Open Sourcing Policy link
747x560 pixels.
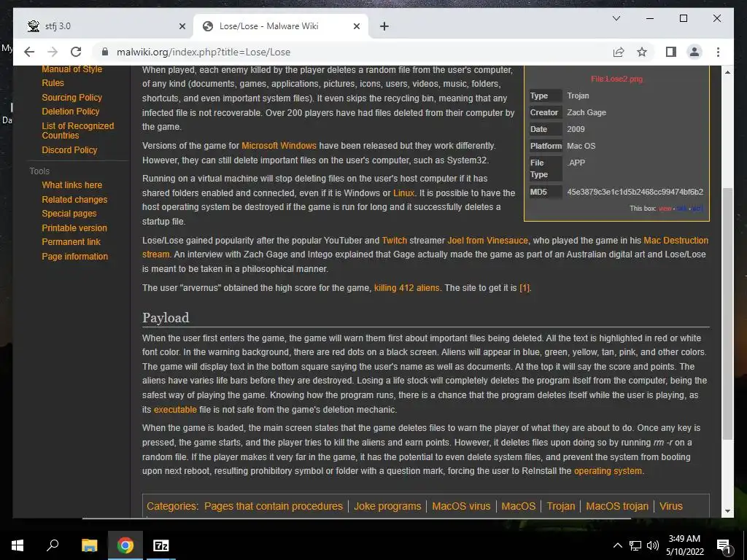coord(72,97)
